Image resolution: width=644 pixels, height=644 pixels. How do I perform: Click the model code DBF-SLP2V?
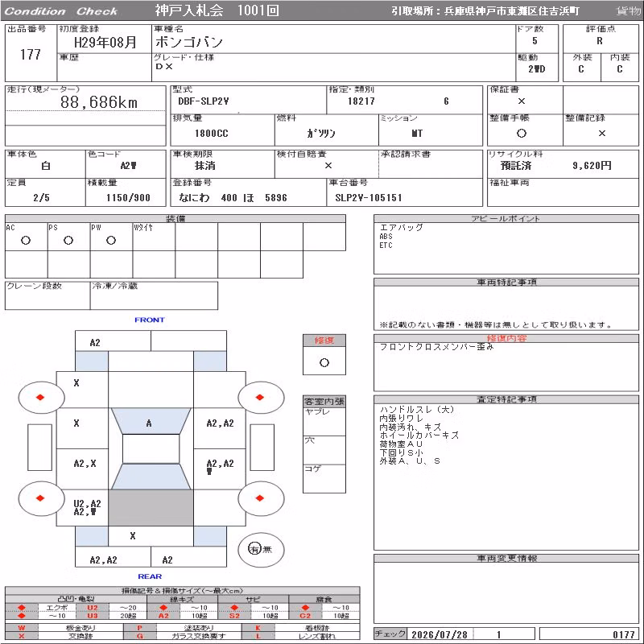click(x=204, y=101)
